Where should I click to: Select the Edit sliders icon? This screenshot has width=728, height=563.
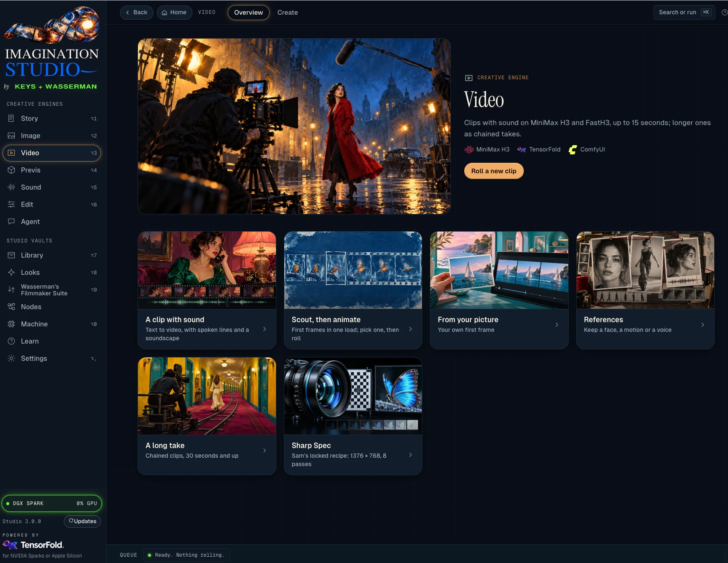coord(11,204)
